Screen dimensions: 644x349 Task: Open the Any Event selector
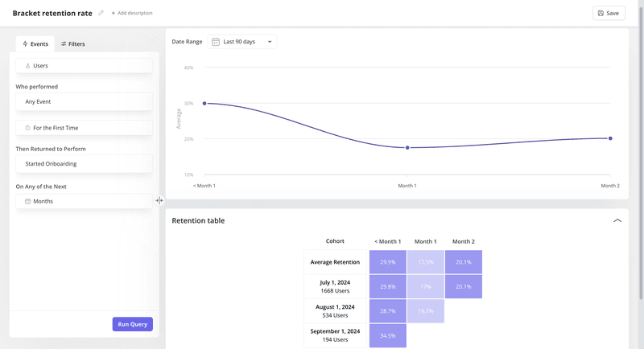[x=84, y=102]
